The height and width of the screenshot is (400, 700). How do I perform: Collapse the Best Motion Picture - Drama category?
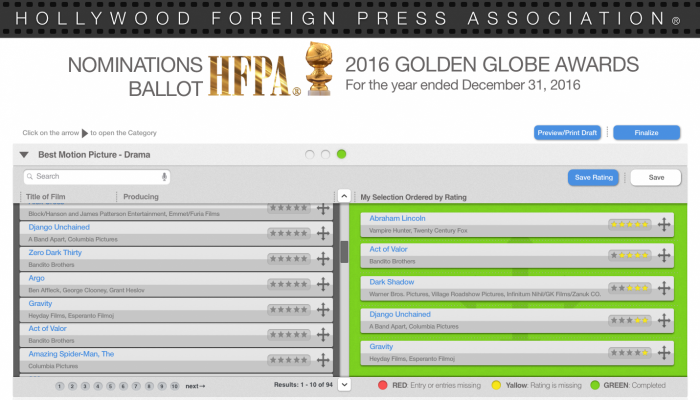[24, 155]
